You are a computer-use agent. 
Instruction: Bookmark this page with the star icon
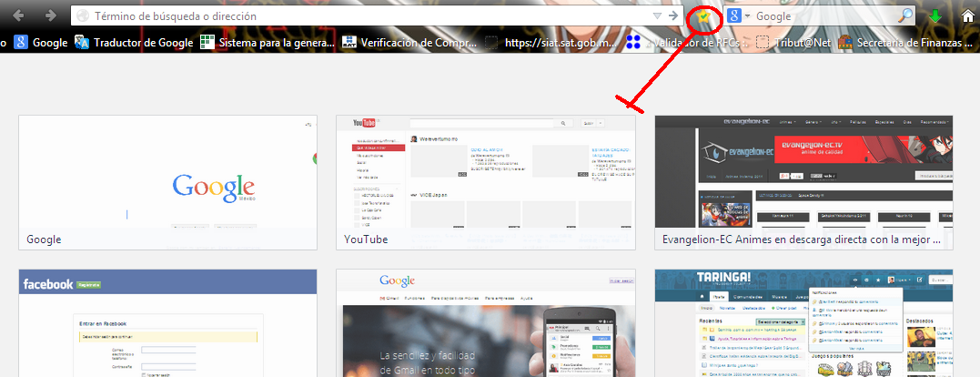(x=703, y=17)
